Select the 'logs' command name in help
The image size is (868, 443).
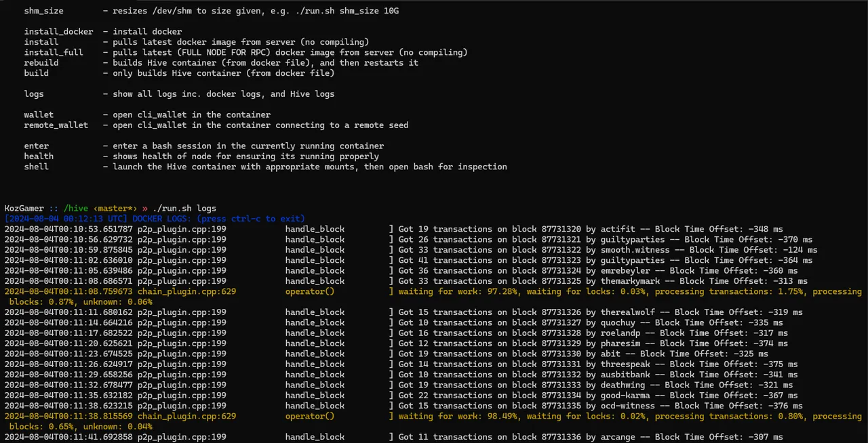click(34, 94)
